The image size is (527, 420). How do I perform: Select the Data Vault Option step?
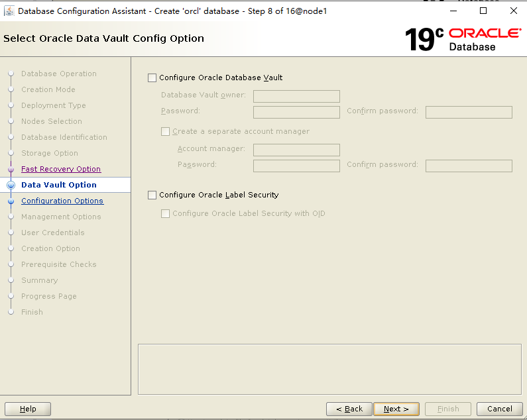pos(59,185)
